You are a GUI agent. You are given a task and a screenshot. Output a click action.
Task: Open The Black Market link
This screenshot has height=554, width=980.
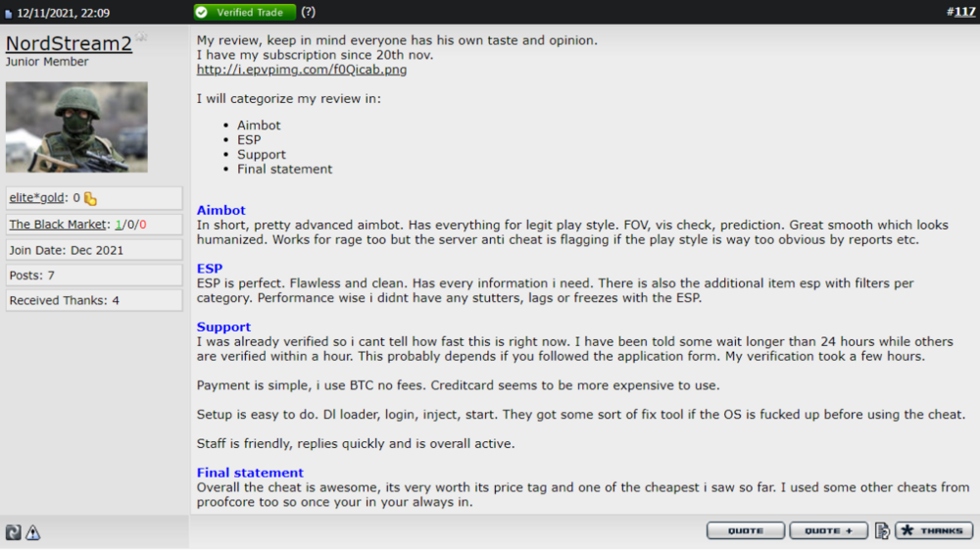58,224
